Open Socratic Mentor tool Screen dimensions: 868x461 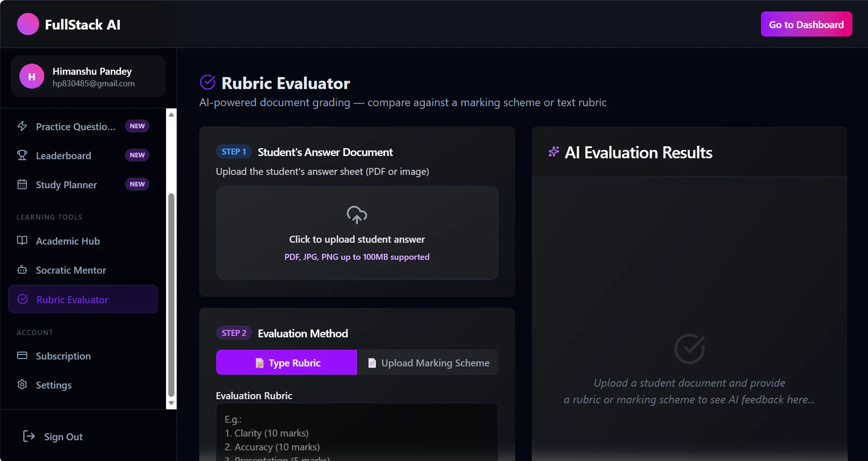[x=83, y=270]
